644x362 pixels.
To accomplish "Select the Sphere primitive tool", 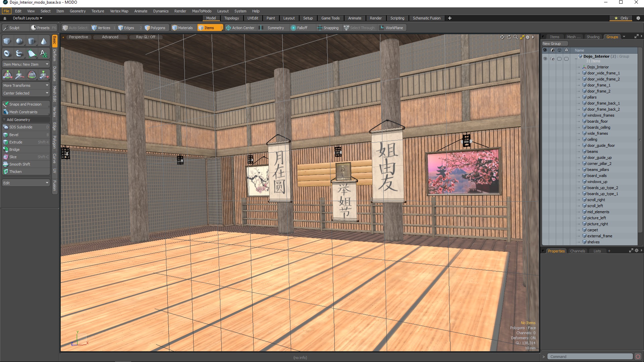I will pos(19,41).
